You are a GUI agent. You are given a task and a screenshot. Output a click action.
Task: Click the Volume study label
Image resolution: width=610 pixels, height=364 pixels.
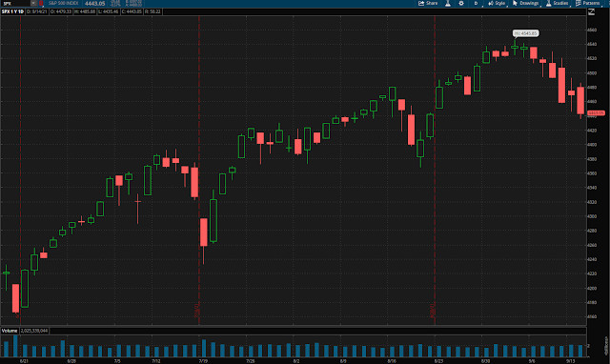tap(10, 331)
